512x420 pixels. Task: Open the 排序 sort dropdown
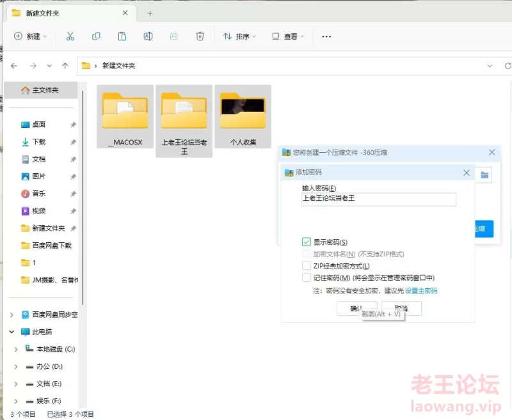238,36
